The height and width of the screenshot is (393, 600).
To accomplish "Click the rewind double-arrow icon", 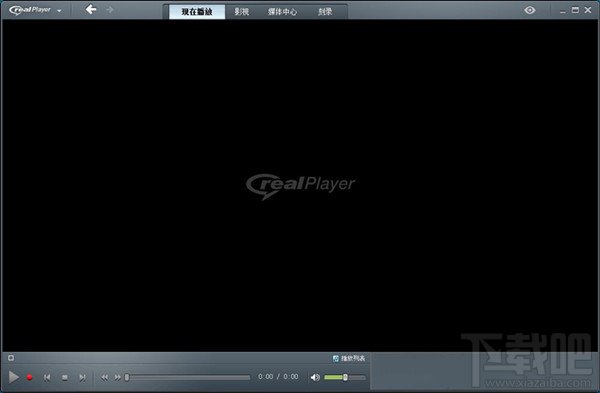I will pyautogui.click(x=104, y=377).
